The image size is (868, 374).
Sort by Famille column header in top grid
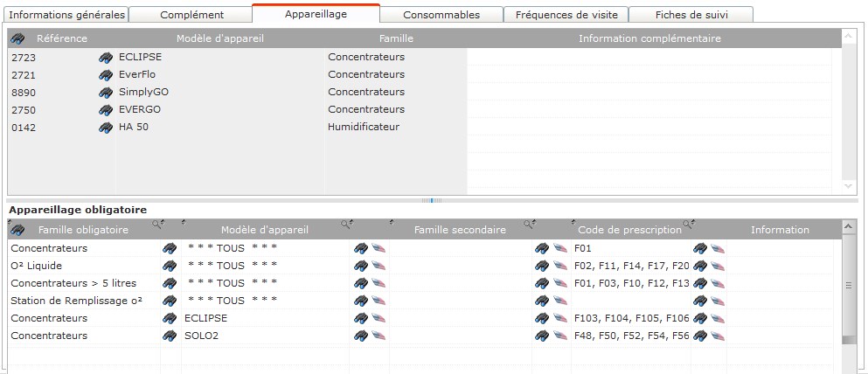[x=396, y=39]
